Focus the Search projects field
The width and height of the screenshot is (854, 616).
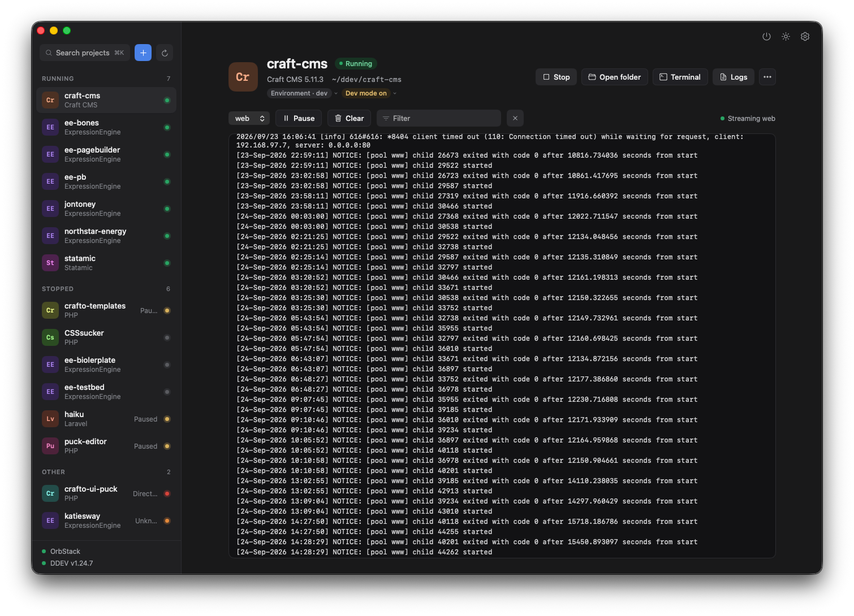[x=85, y=53]
